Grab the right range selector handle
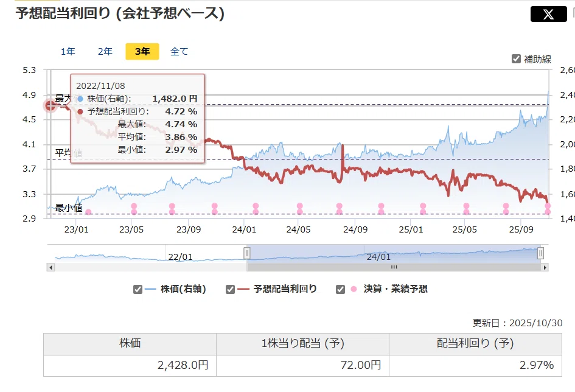 (x=540, y=253)
